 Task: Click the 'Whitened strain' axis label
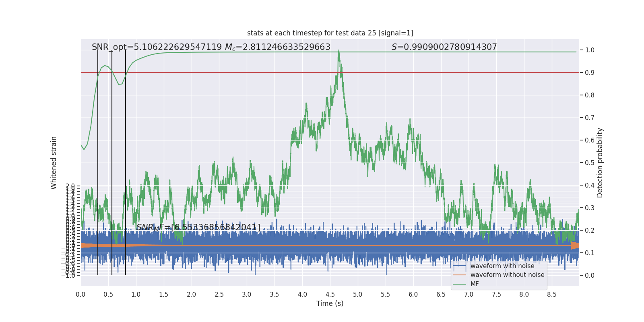point(54,163)
